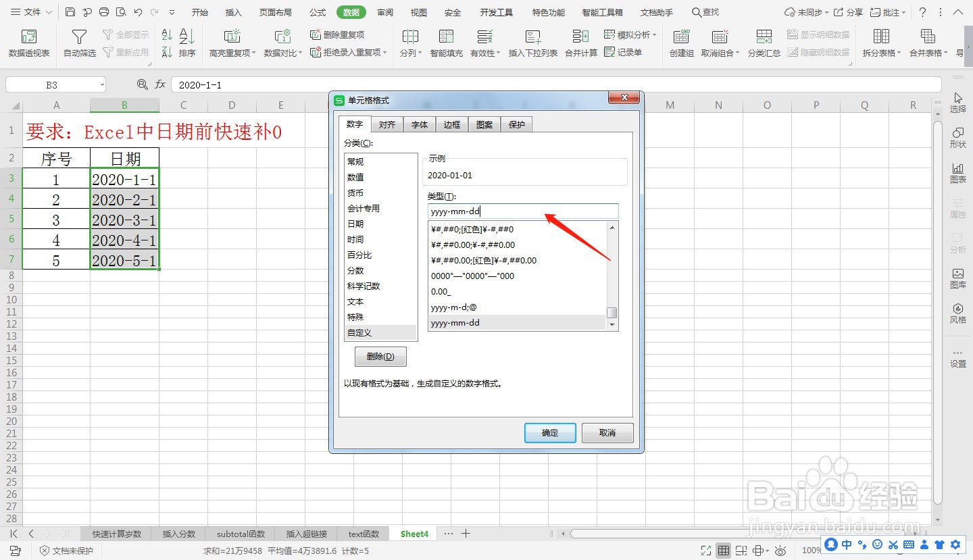
Task: Switch to the 插入 insert ribbon tab
Action: (234, 12)
